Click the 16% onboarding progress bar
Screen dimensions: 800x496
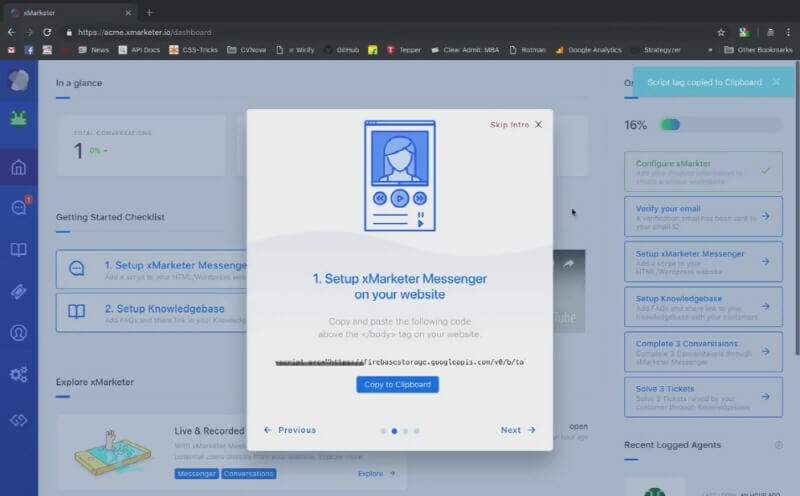click(x=720, y=125)
